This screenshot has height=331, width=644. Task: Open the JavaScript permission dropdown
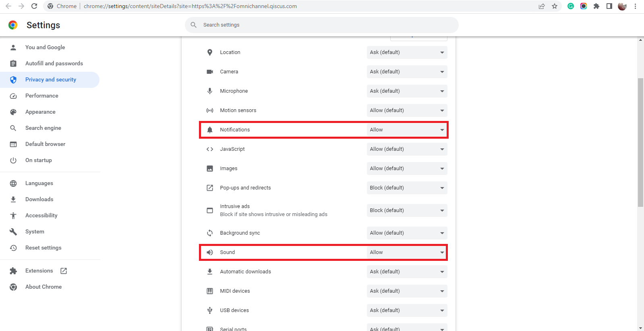pos(407,149)
